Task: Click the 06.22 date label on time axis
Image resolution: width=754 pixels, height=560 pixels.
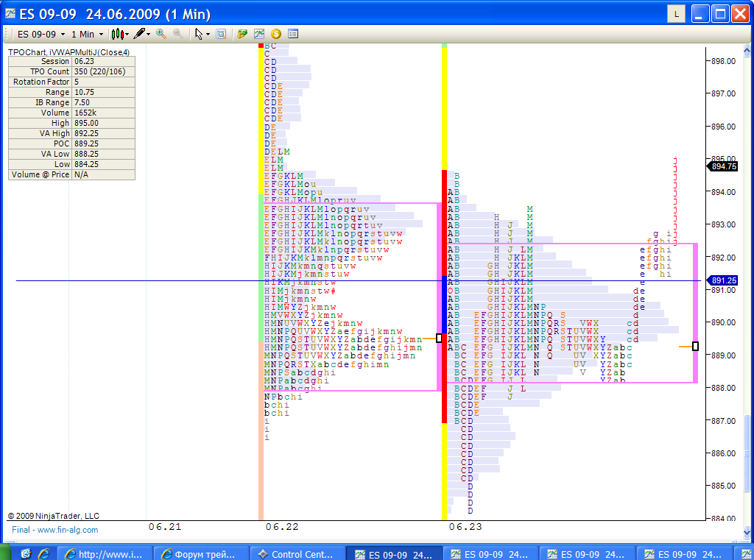Action: 281,527
